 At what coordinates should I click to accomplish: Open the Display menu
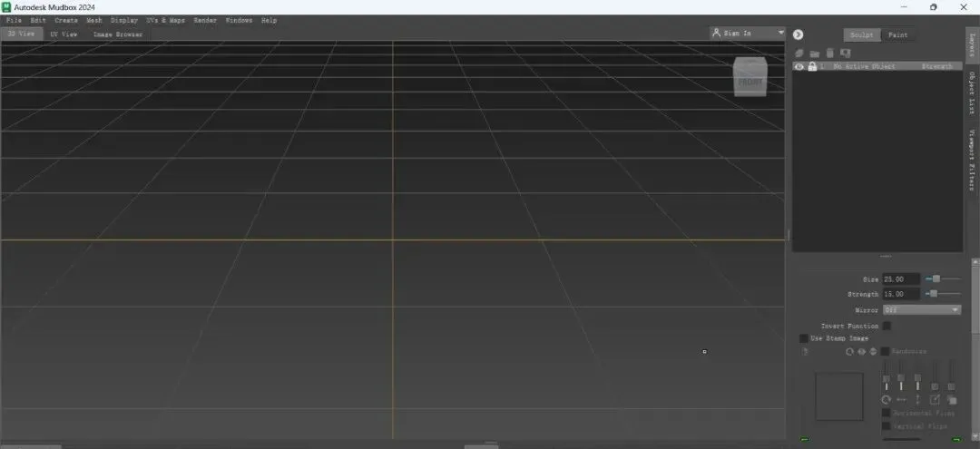click(x=124, y=21)
